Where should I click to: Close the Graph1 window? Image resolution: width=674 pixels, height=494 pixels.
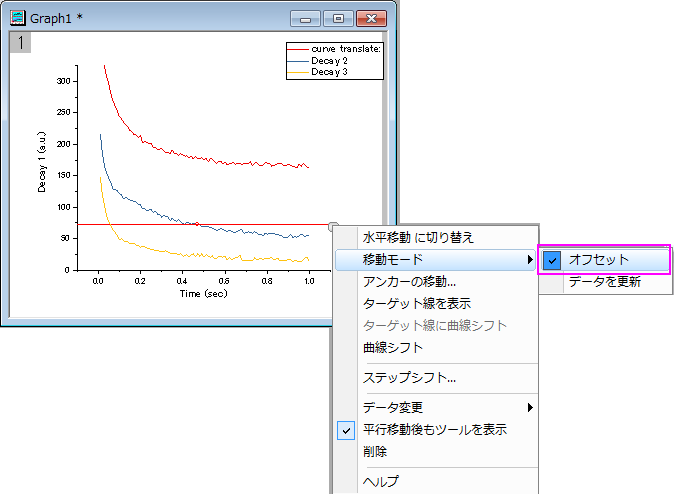(371, 19)
